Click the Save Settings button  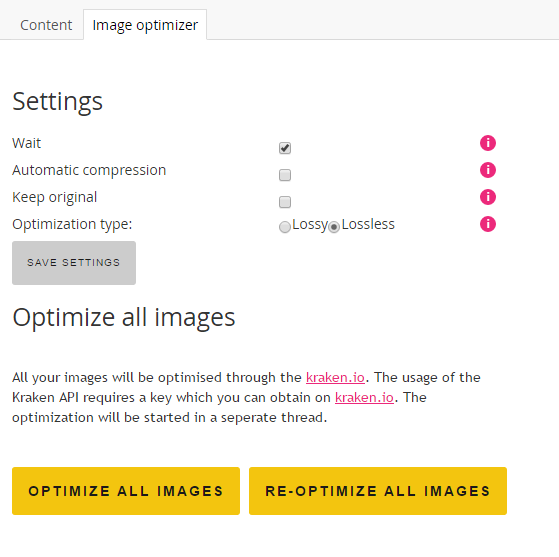(74, 263)
